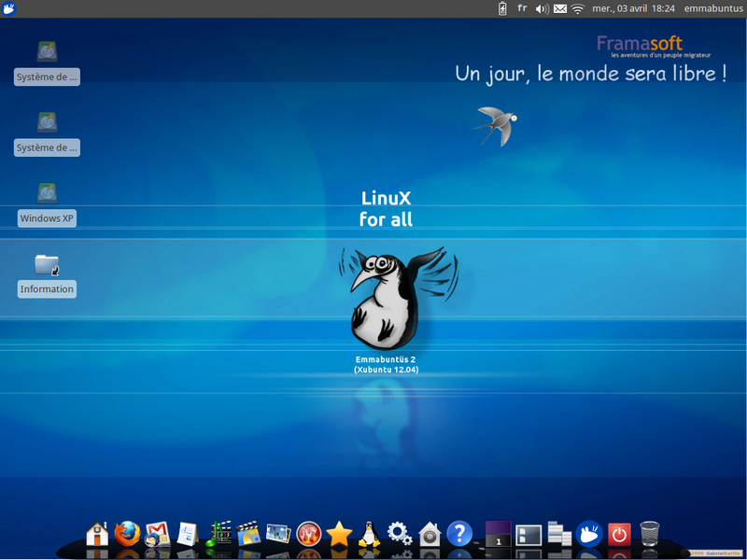The width and height of the screenshot is (747, 560).
Task: Select the 'Système de ...' drive just above Windows XP
Action: click(x=48, y=122)
